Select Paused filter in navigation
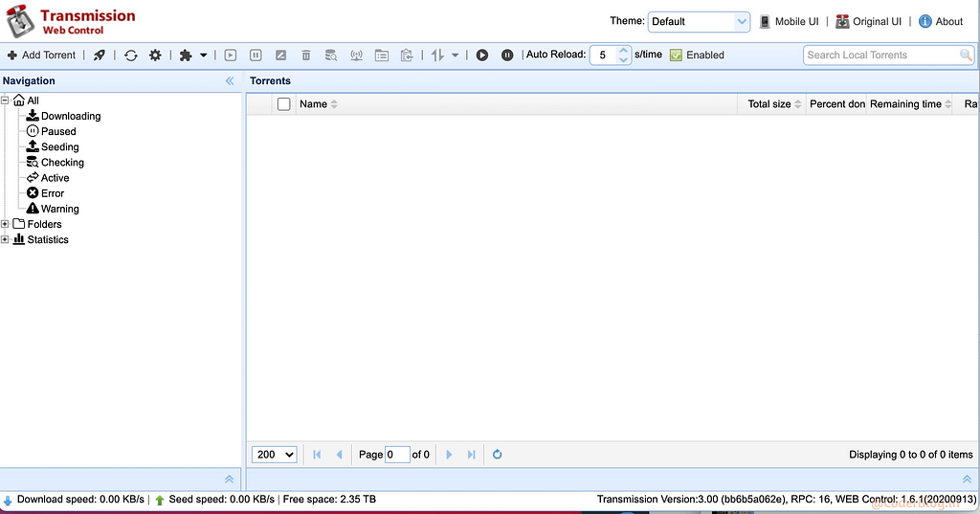The height and width of the screenshot is (514, 980). click(58, 131)
